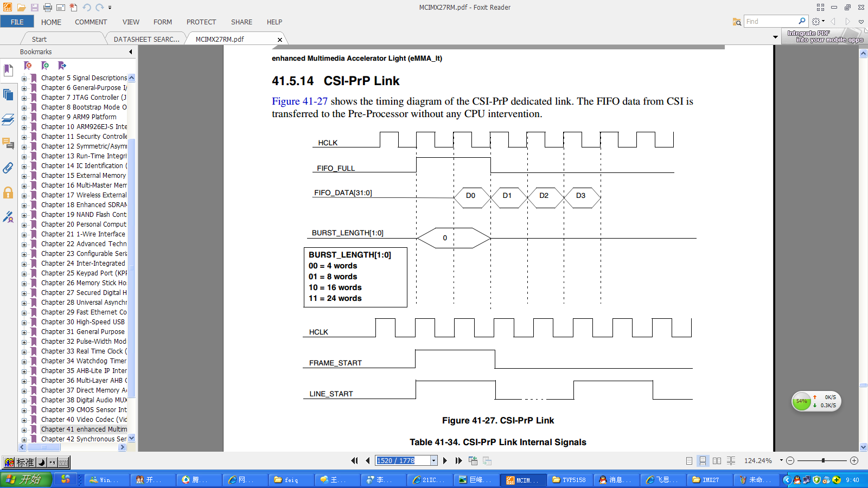Open the page number dropdown
Image resolution: width=868 pixels, height=488 pixels.
433,460
